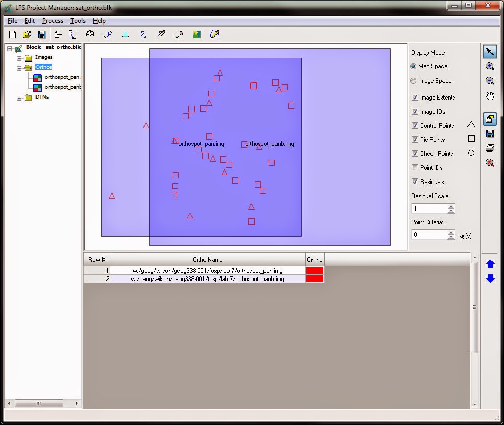This screenshot has width=504, height=425.
Task: Enable the Point IDs checkbox
Action: [415, 168]
